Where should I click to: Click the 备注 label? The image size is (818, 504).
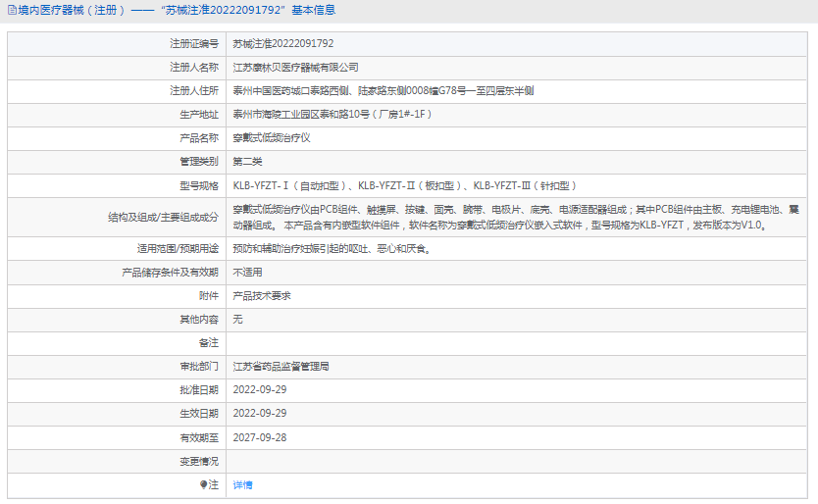[209, 343]
